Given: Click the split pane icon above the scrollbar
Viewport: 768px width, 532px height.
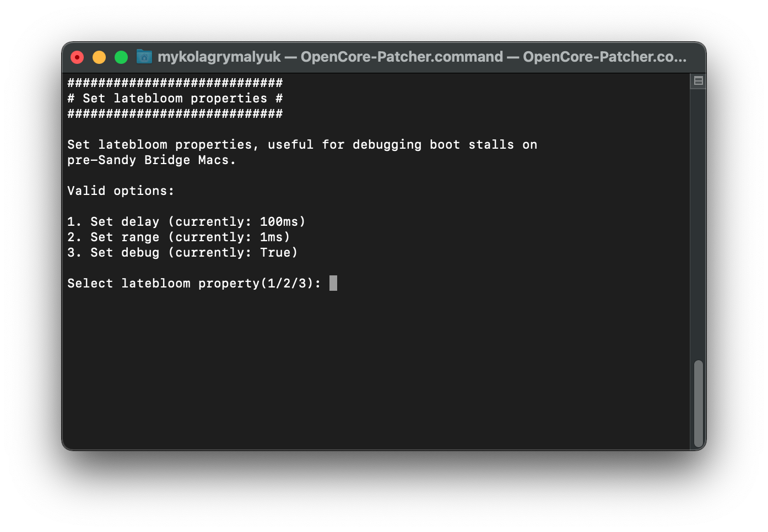Looking at the screenshot, I should pos(698,81).
